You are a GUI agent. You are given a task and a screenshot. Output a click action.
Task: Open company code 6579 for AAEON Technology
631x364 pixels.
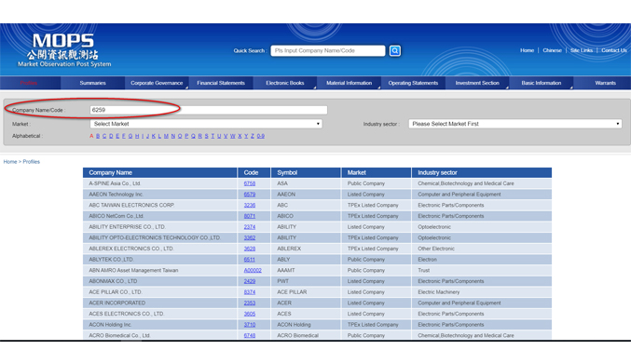(x=250, y=194)
